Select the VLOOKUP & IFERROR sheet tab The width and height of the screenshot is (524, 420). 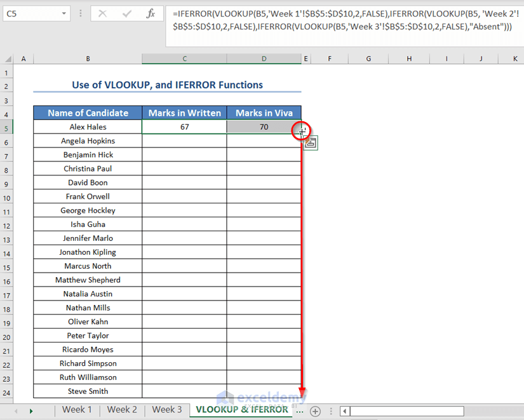pyautogui.click(x=240, y=410)
